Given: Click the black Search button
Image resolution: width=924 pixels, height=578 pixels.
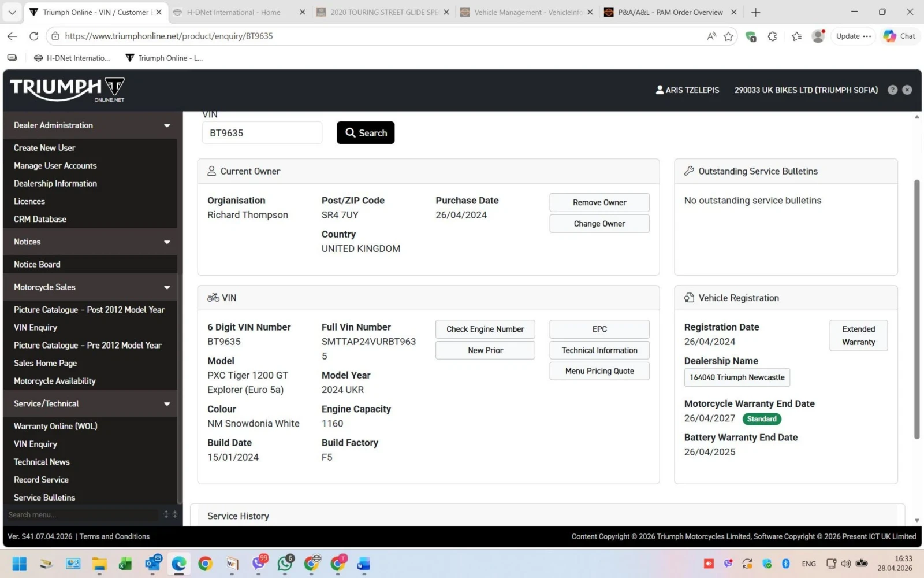Looking at the screenshot, I should click(366, 133).
